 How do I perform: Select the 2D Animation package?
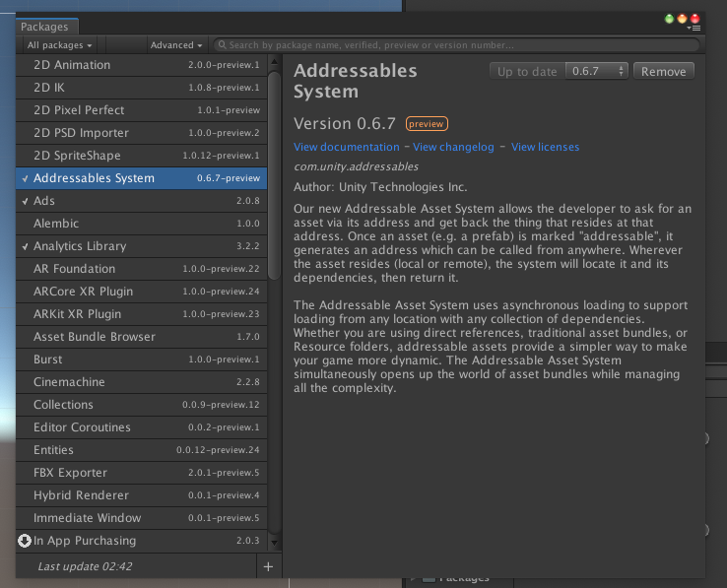tap(142, 65)
